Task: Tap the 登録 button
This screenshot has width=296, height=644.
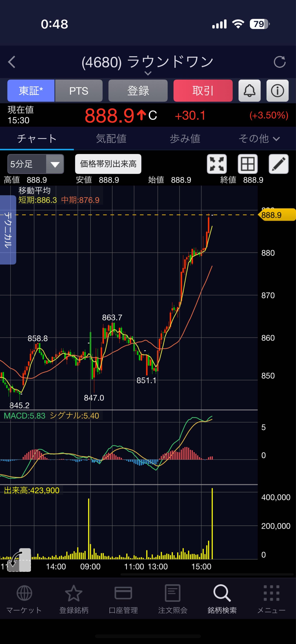Action: [138, 91]
